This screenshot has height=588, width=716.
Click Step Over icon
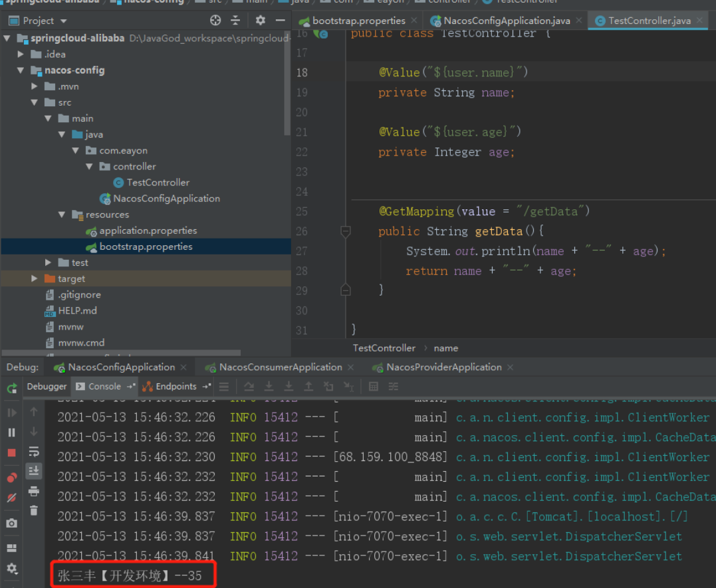(249, 387)
